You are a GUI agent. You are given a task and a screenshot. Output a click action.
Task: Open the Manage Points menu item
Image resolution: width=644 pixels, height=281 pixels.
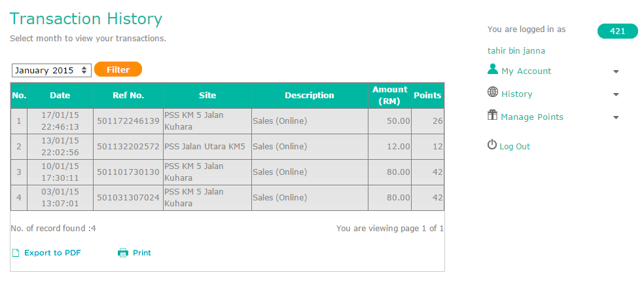(x=532, y=117)
